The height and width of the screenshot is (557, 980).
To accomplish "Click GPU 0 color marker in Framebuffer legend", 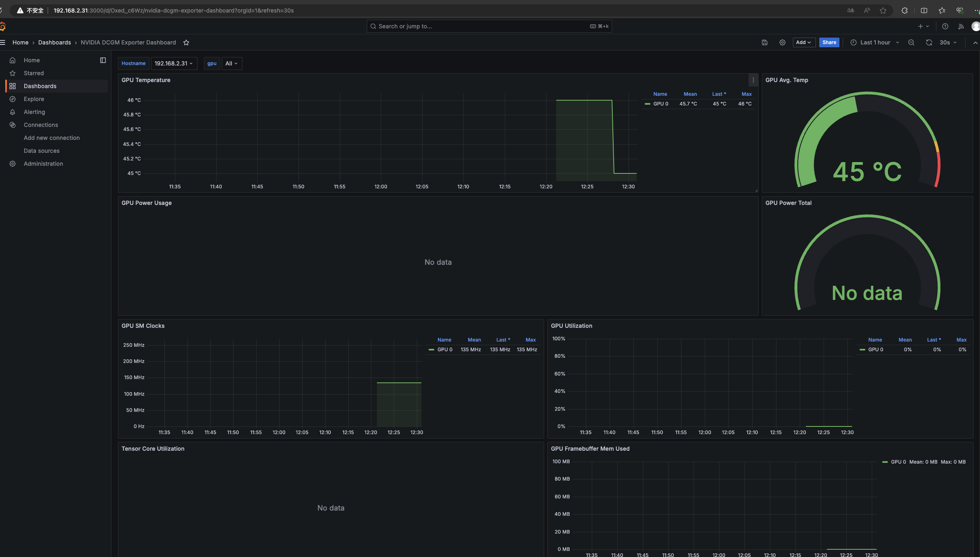I will point(886,462).
